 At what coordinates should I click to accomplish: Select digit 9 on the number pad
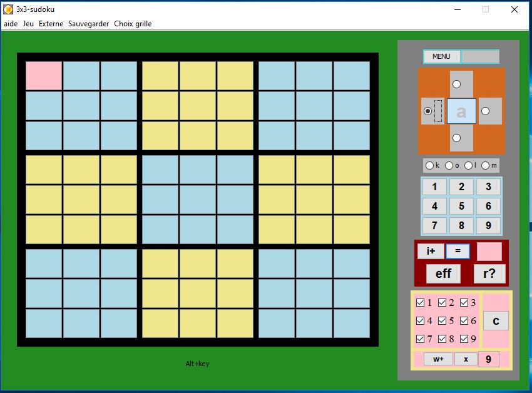pyautogui.click(x=488, y=225)
